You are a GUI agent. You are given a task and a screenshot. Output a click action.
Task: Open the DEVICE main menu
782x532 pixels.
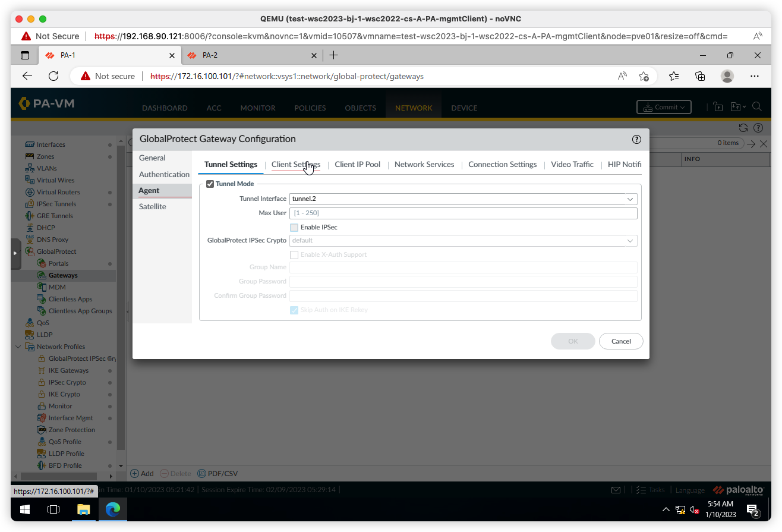click(x=464, y=108)
